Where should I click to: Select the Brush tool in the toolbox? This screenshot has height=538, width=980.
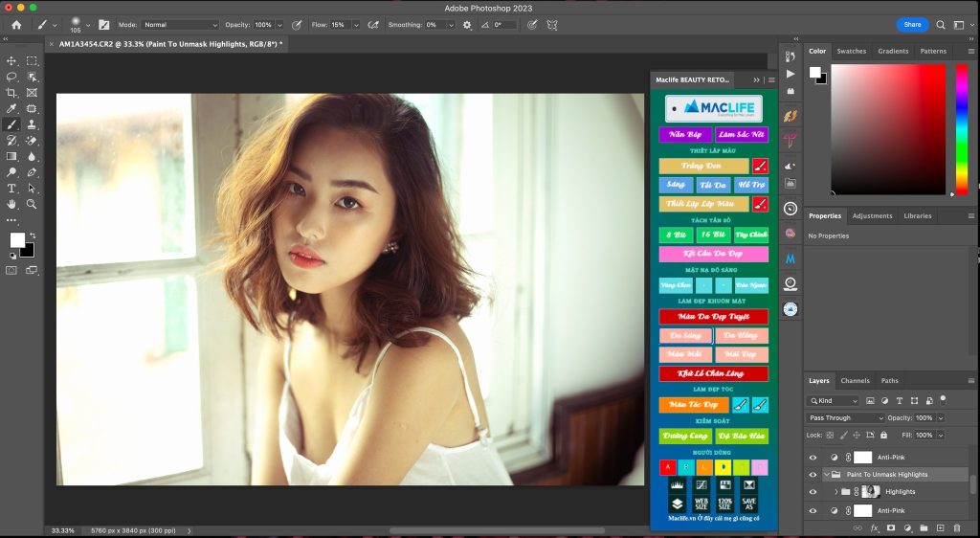coord(11,124)
